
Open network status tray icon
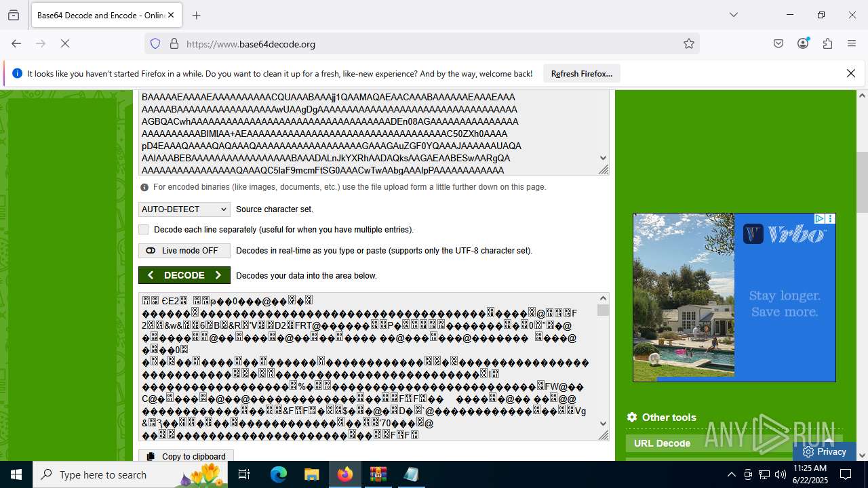tap(764, 474)
